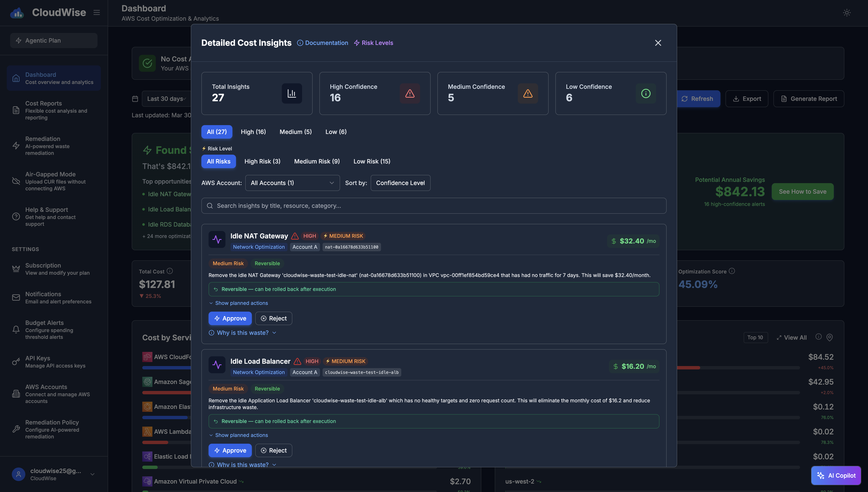The height and width of the screenshot is (492, 868).
Task: Open the sidebar hamburger menu
Action: 97,12
